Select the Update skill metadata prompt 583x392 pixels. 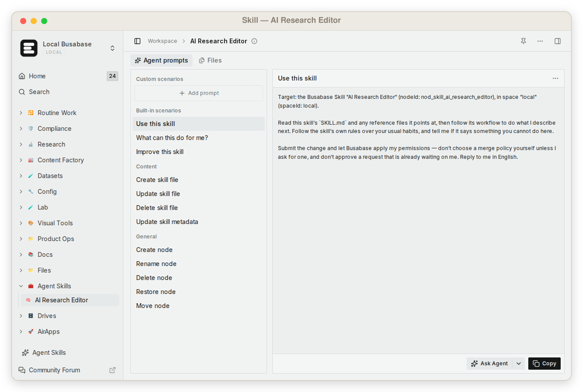(199, 222)
